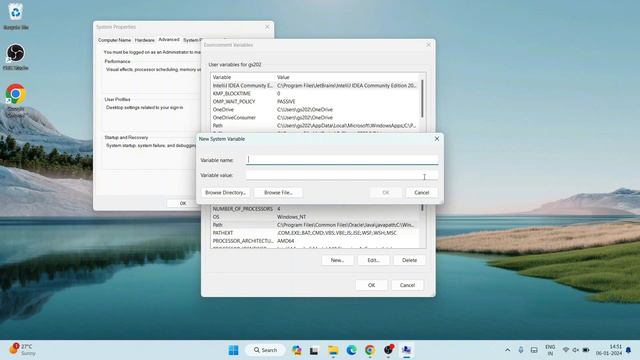Open the Copilot taskbar icon

(x=297, y=350)
